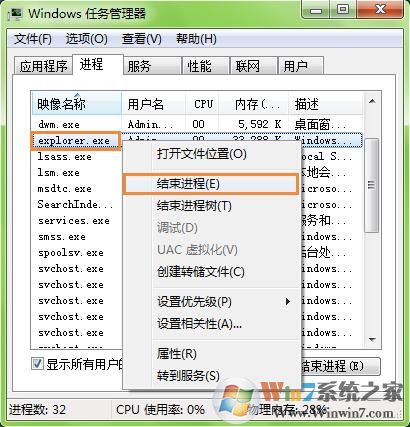Select the dwm.exe process row
The image size is (410, 427).
tap(197, 124)
